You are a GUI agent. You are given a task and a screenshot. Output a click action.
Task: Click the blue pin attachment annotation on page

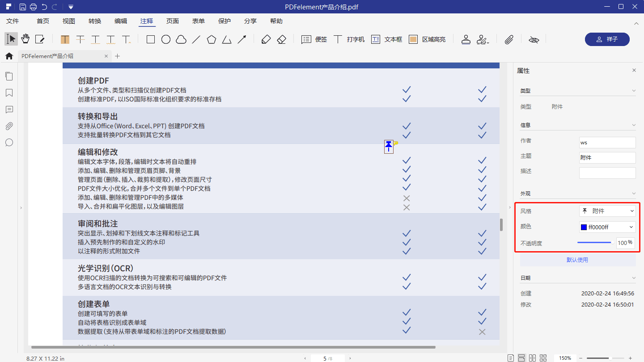coord(389,147)
